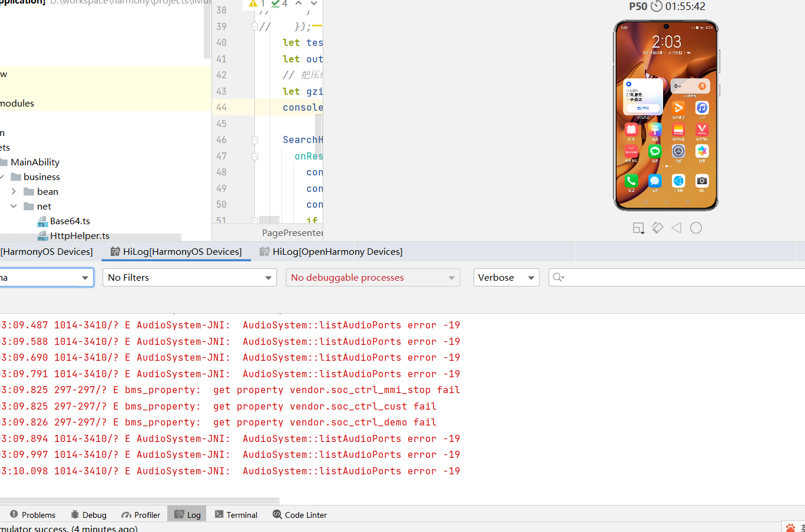
Task: Jump to next highlighted error arrow in editor
Action: 314,4
